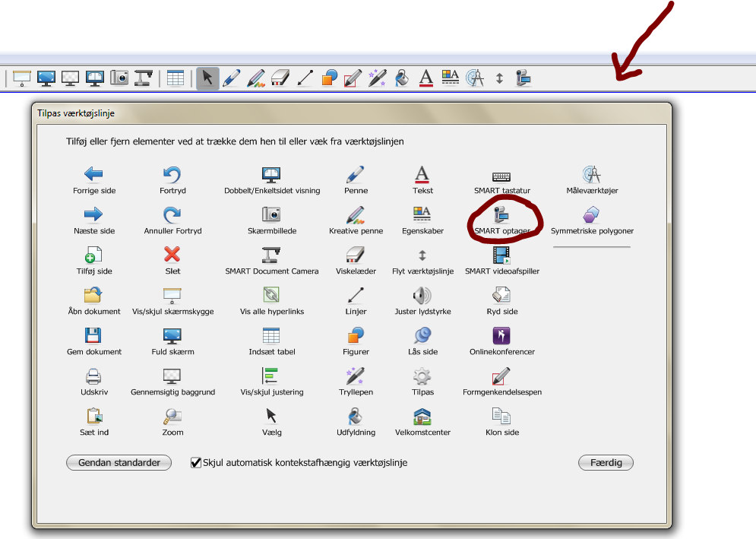Click the Vis/skjul justering icon
The height and width of the screenshot is (539, 756).
point(270,376)
